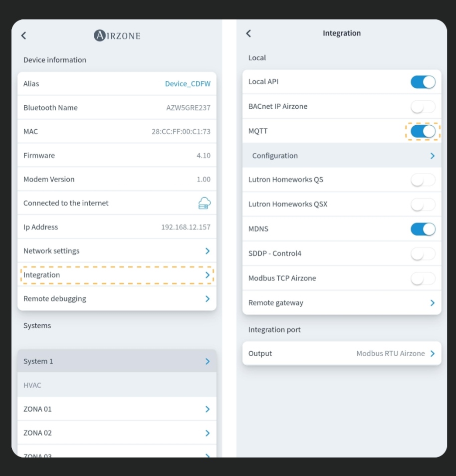Go back from Device information screen
This screenshot has height=476, width=456.
tap(23, 35)
